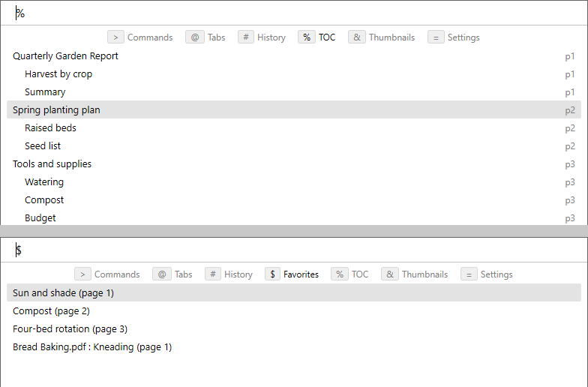588x387 pixels.
Task: Go to 'Tools and supplies' TOC entry
Action: pos(294,163)
